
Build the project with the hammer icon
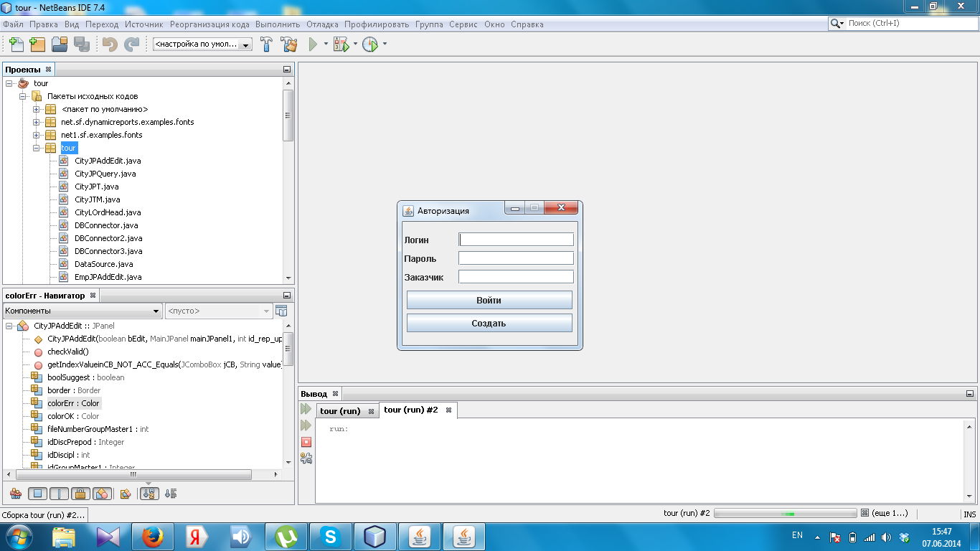(x=267, y=44)
